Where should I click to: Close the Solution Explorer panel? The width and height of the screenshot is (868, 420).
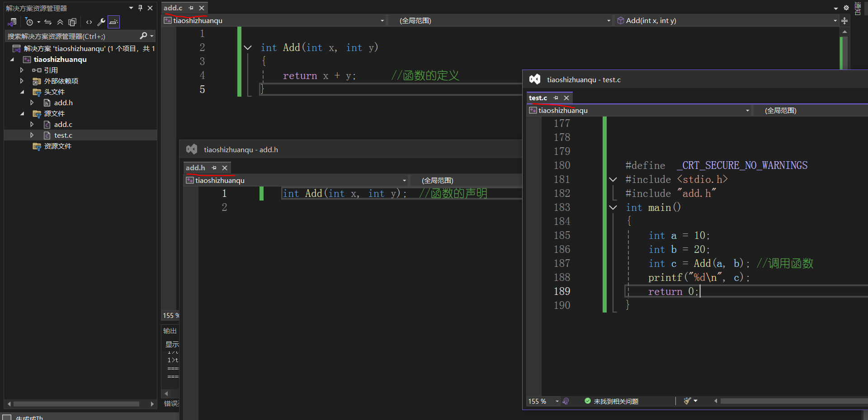[x=151, y=8]
